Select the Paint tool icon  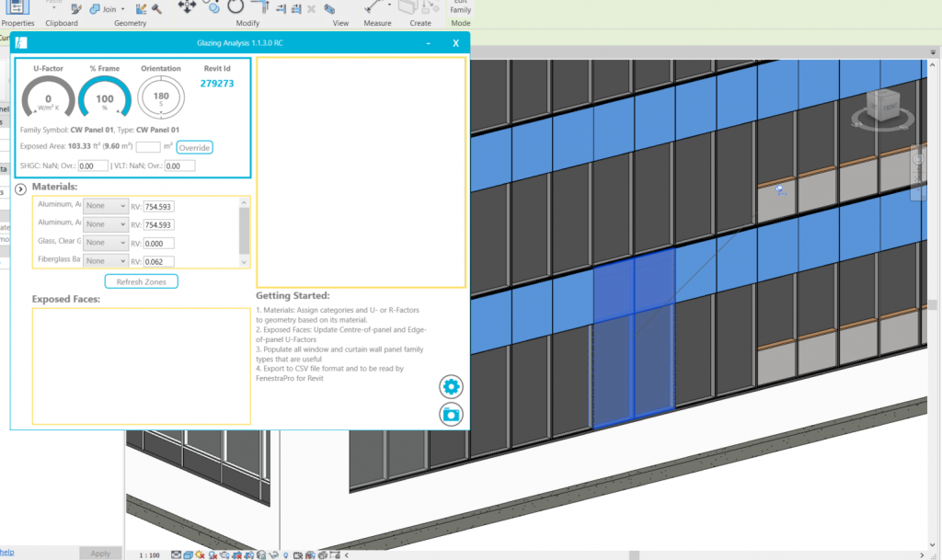click(x=141, y=9)
